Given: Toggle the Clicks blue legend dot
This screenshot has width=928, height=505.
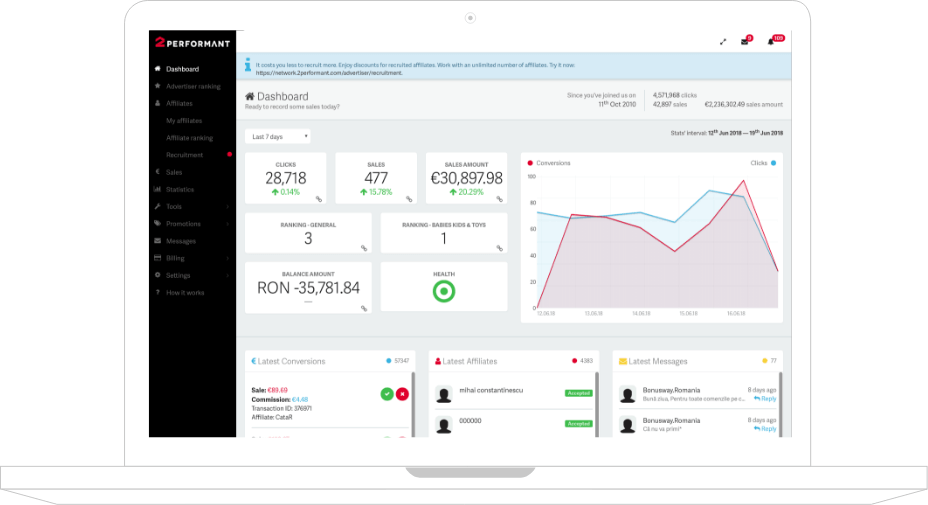Looking at the screenshot, I should (773, 162).
